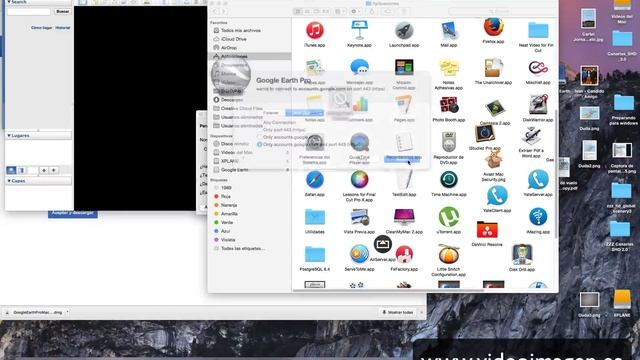640x360 pixels.
Task: Open Lessons for Final Cut Pro X.app
Action: coord(359,180)
